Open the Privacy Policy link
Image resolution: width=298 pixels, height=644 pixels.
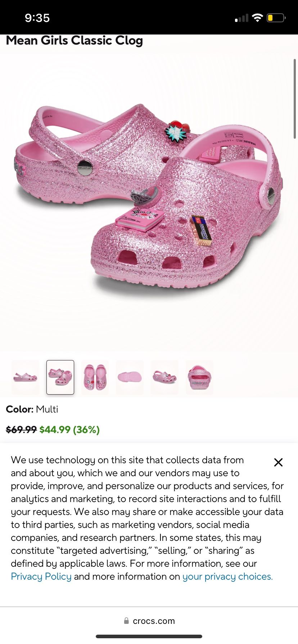(x=41, y=576)
